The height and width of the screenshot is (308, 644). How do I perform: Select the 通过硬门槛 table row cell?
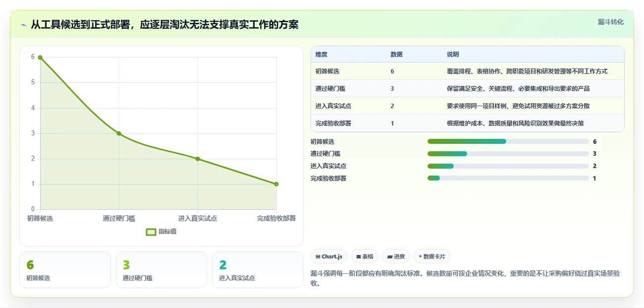(330, 89)
